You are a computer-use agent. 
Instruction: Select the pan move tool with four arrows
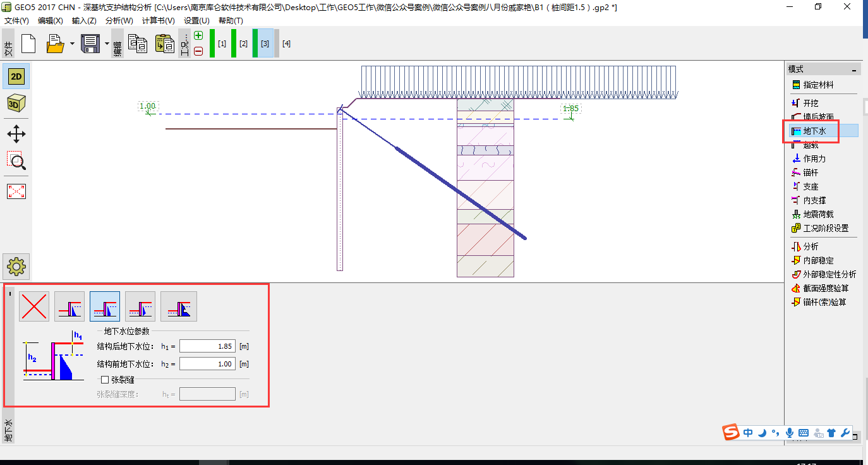click(16, 134)
